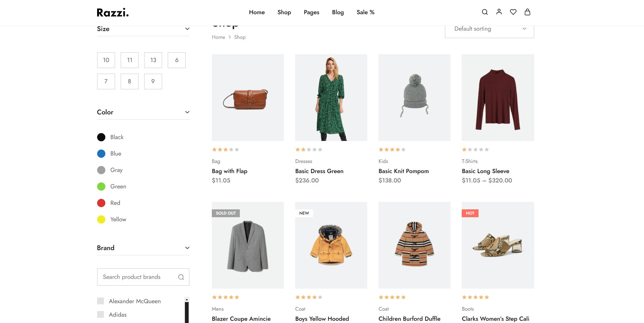Open the Children Burford Duffle product title
This screenshot has height=323, width=644.
(409, 319)
